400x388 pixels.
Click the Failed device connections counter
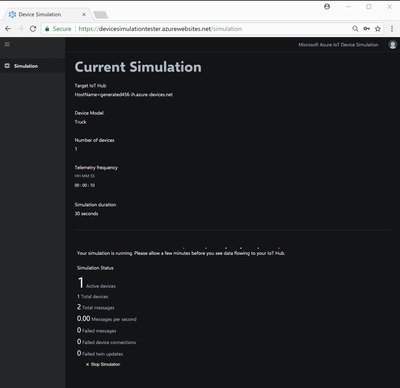pyautogui.click(x=106, y=342)
